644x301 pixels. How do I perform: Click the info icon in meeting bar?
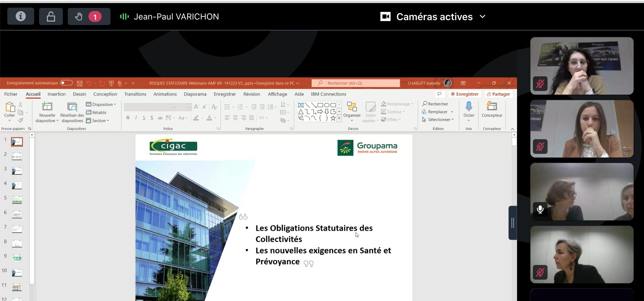[20, 16]
